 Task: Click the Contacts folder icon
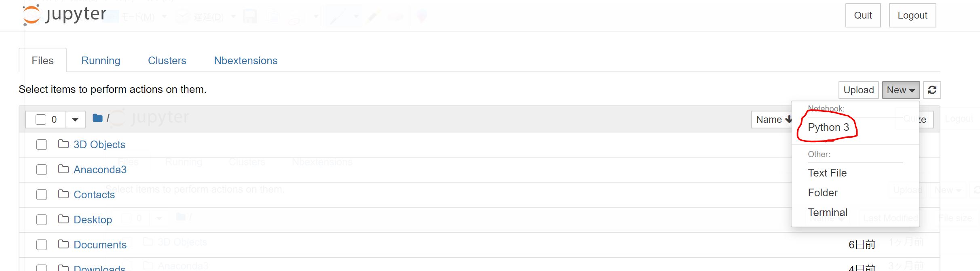pos(63,194)
